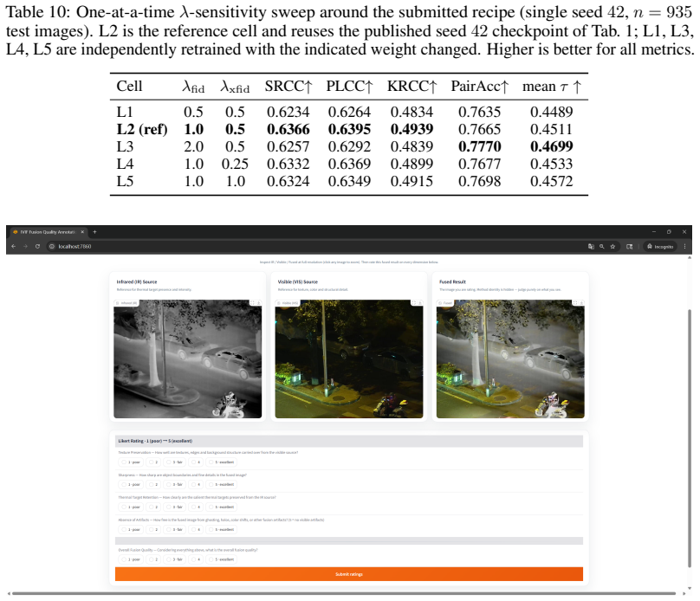Rate Absence of Artifacts as 2
The image size is (700, 601).
tap(153, 530)
